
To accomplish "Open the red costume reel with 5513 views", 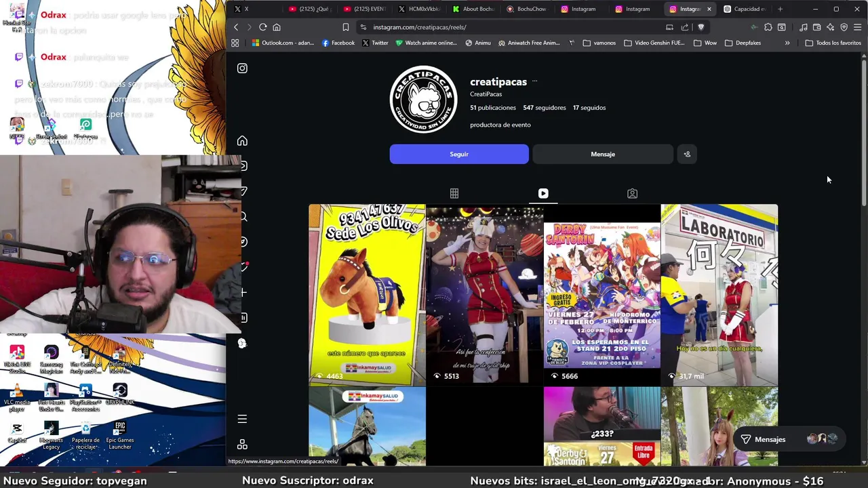I will point(484,295).
